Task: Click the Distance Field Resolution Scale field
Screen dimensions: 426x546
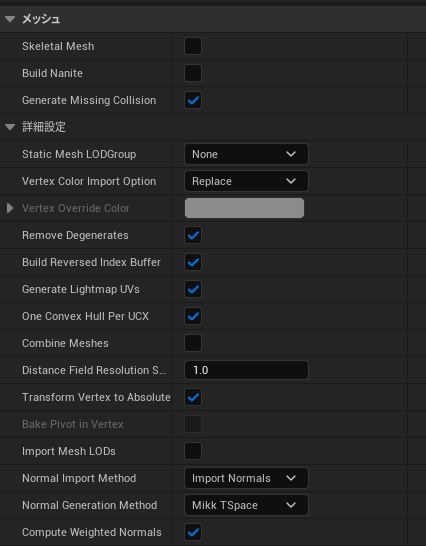Action: point(246,370)
